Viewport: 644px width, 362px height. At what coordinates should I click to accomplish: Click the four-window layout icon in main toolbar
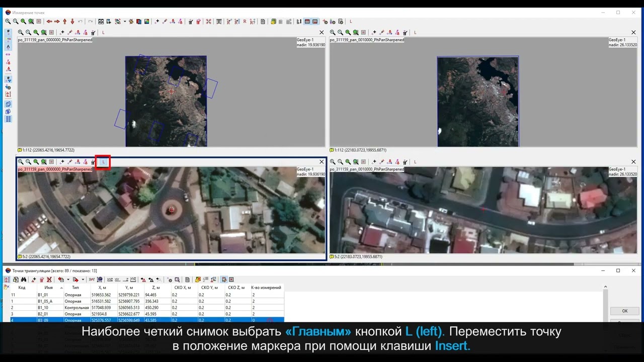coord(101,22)
